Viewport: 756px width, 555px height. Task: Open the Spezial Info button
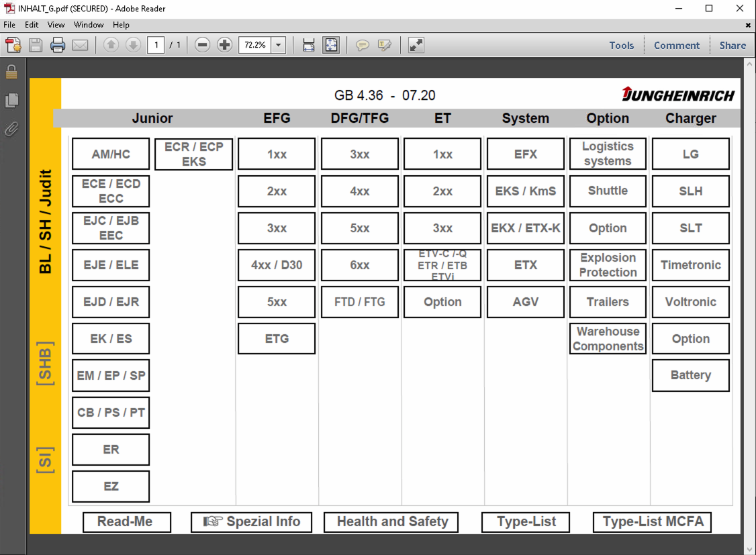(251, 522)
